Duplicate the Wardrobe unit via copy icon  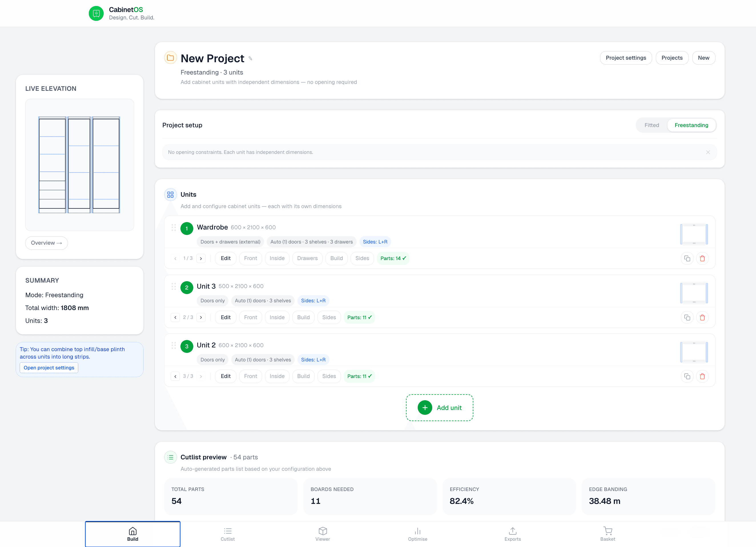coord(687,258)
